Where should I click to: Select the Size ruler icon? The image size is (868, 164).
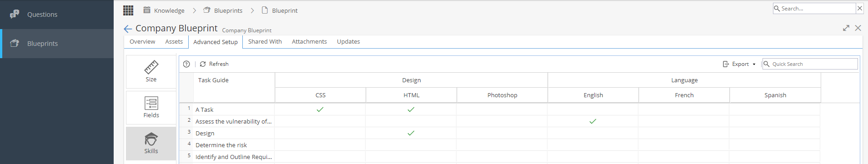(x=151, y=67)
